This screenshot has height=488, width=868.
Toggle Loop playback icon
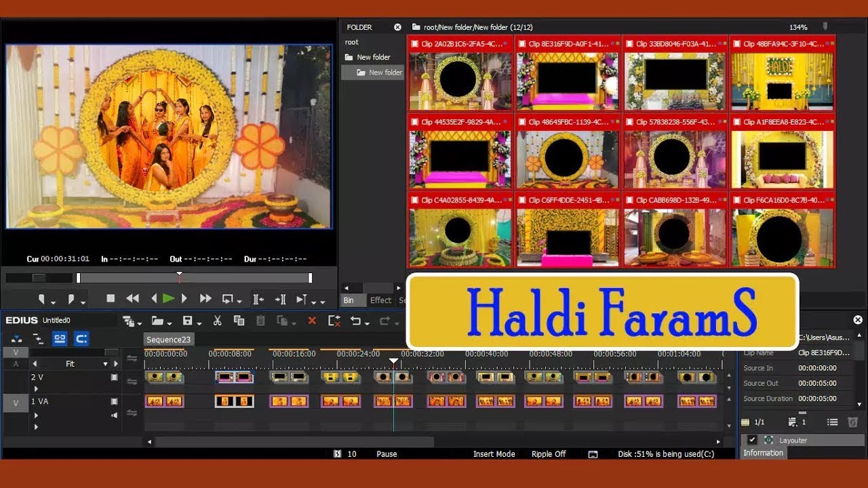click(228, 298)
